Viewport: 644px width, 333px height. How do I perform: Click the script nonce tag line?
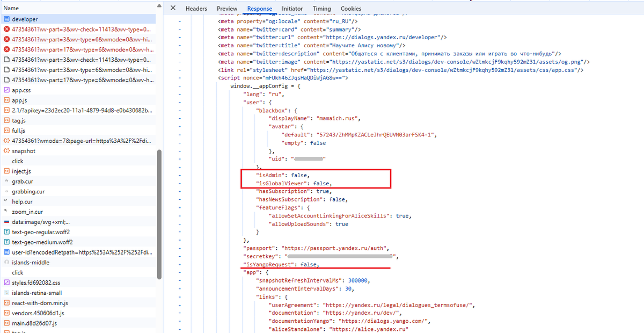click(x=283, y=78)
